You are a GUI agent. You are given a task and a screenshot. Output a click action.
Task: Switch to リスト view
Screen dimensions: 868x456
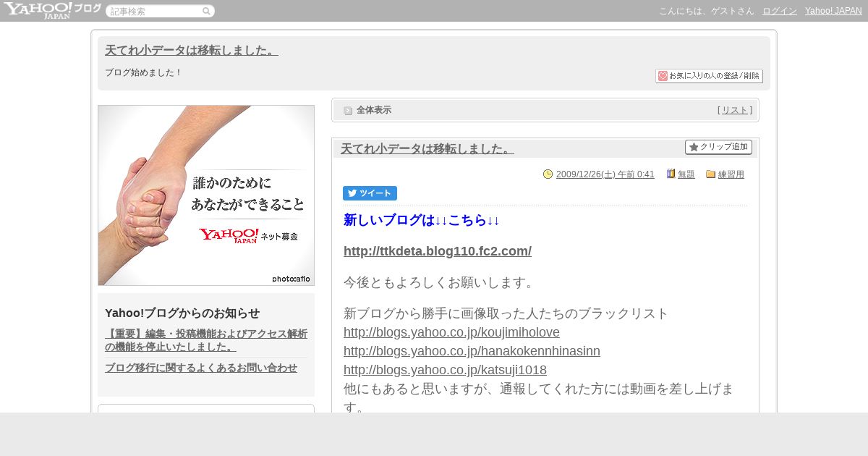[735, 110]
